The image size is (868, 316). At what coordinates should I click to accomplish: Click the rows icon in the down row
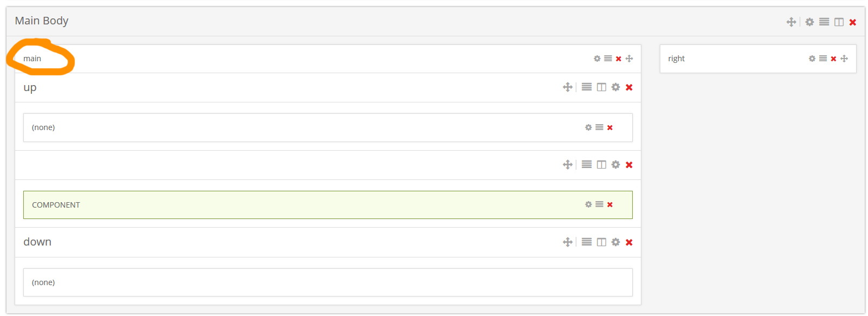[x=587, y=242]
